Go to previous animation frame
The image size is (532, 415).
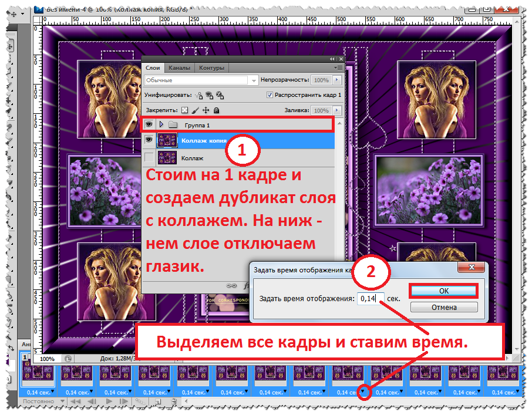(x=92, y=401)
